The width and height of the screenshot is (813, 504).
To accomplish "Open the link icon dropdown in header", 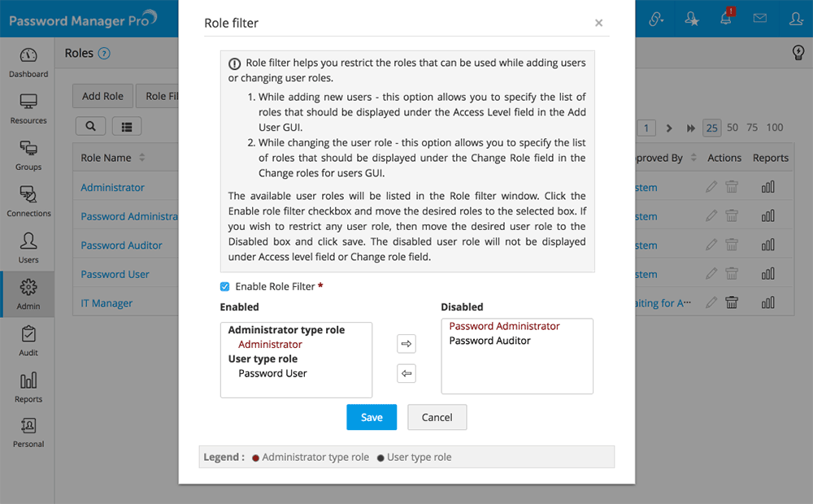I will coord(657,17).
